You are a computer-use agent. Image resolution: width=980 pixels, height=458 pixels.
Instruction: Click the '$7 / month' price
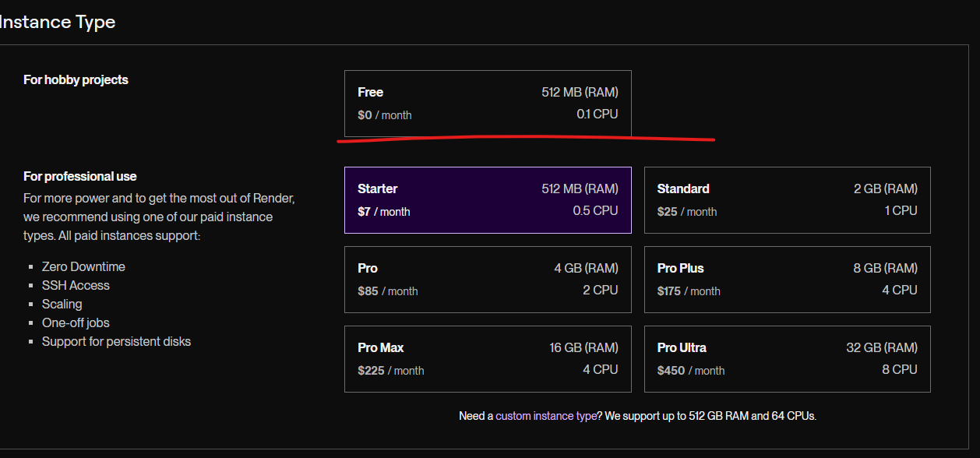point(384,212)
